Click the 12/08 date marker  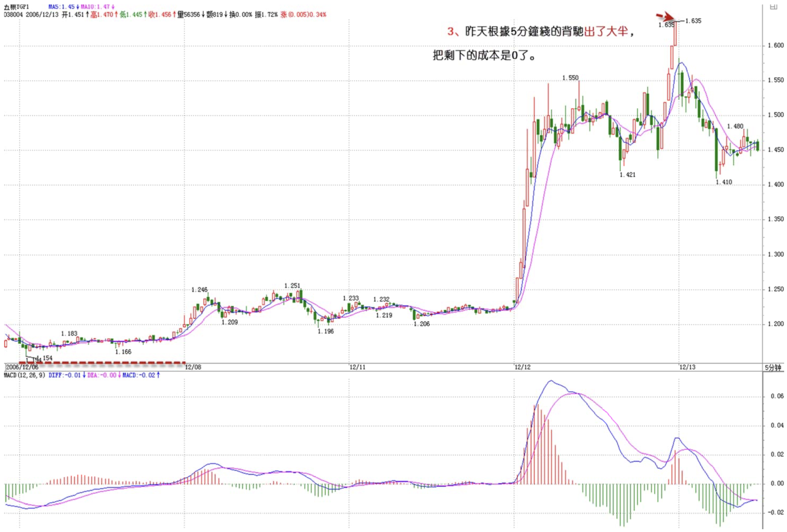pyautogui.click(x=193, y=367)
